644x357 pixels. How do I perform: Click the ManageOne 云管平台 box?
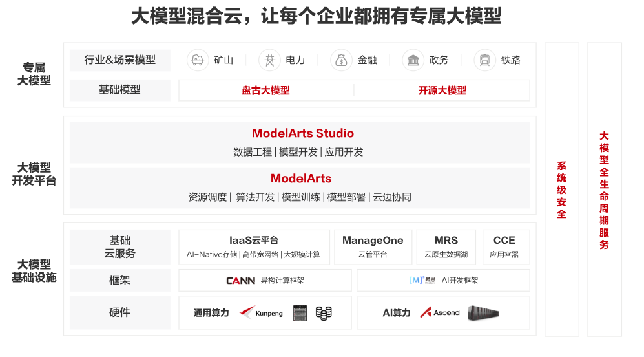click(373, 247)
